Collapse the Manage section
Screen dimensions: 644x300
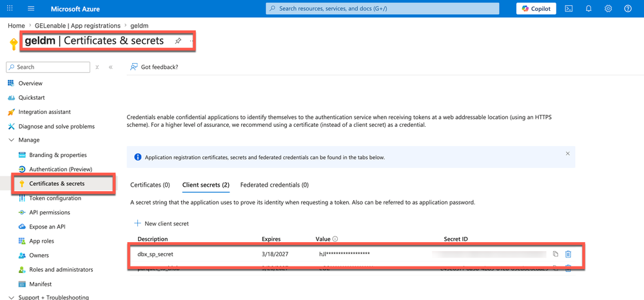click(x=12, y=140)
